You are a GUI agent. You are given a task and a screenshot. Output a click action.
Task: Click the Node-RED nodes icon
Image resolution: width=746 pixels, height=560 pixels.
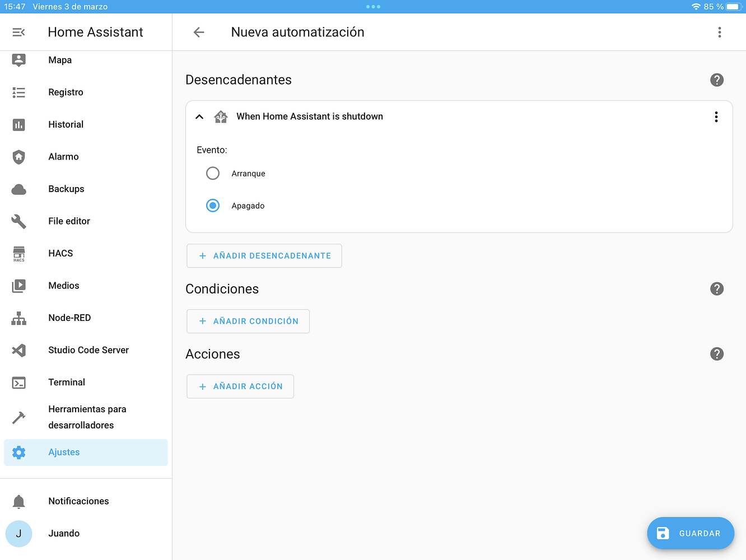coord(18,318)
